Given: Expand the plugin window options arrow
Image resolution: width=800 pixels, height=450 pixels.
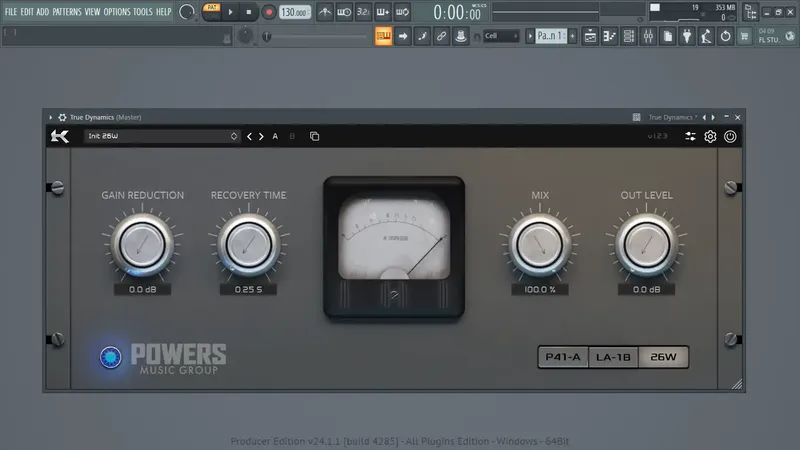Looking at the screenshot, I should click(51, 117).
